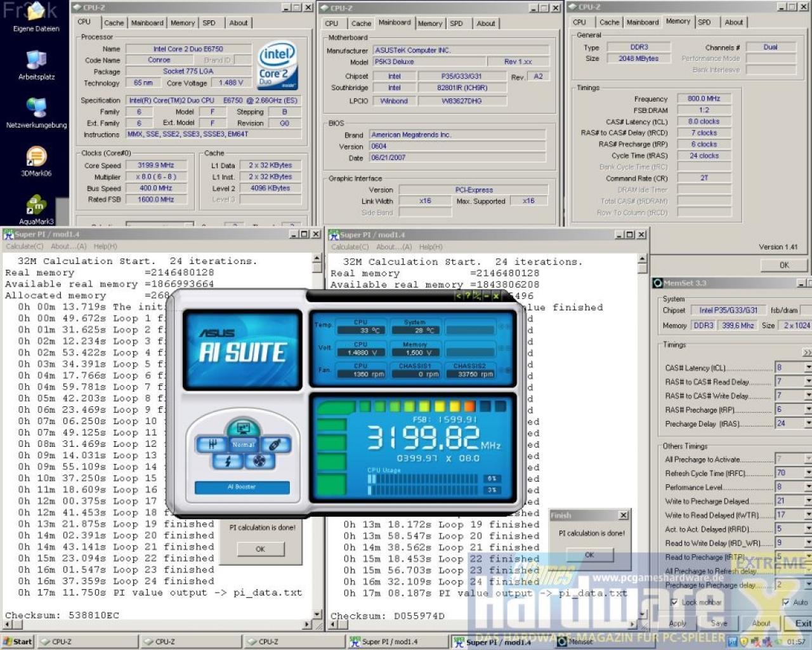Click OK in left PI calculation dialog
Screen dimensions: 812x650
click(260, 549)
